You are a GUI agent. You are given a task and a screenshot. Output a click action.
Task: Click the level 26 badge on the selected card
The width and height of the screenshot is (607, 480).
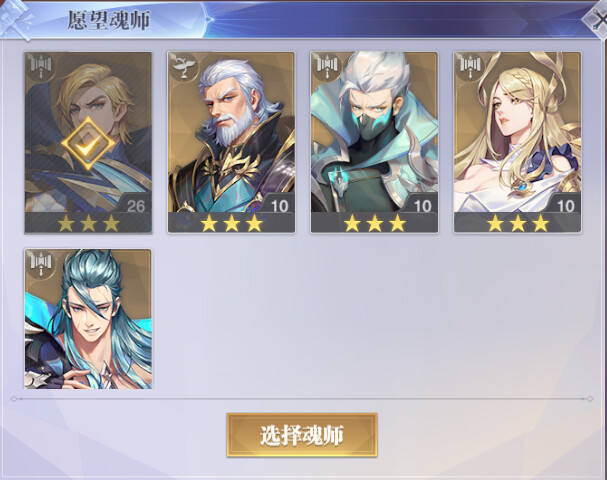coord(136,206)
